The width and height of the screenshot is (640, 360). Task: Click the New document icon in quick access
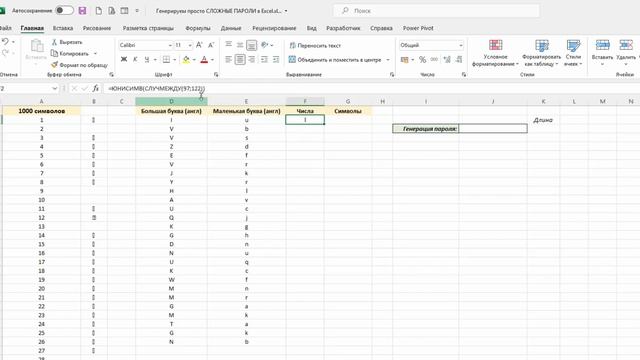pyautogui.click(x=98, y=11)
